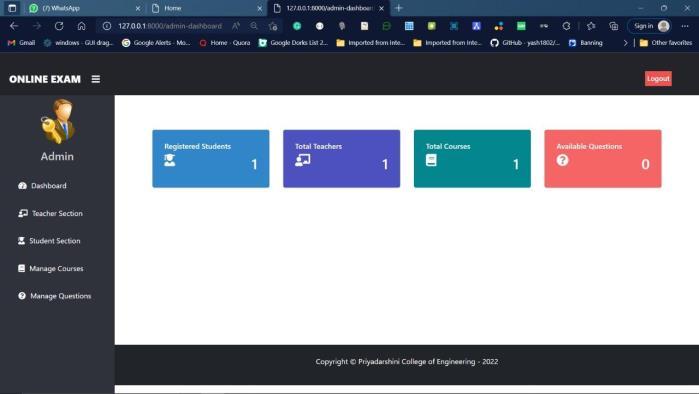This screenshot has width=699, height=394.
Task: Open Dashboard from the sidebar
Action: pos(42,185)
